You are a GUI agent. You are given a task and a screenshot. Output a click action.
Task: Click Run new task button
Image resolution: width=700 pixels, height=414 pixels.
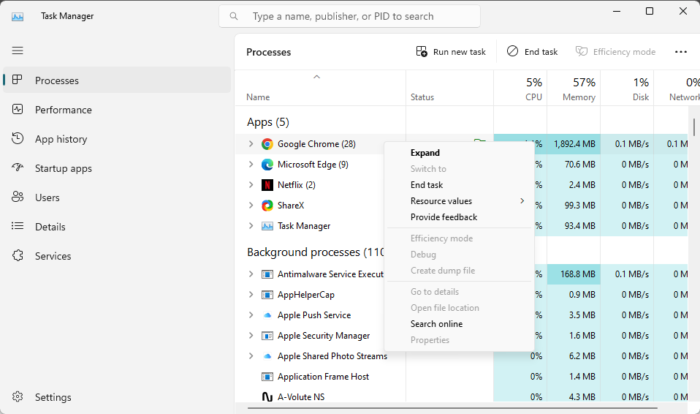[x=450, y=51]
